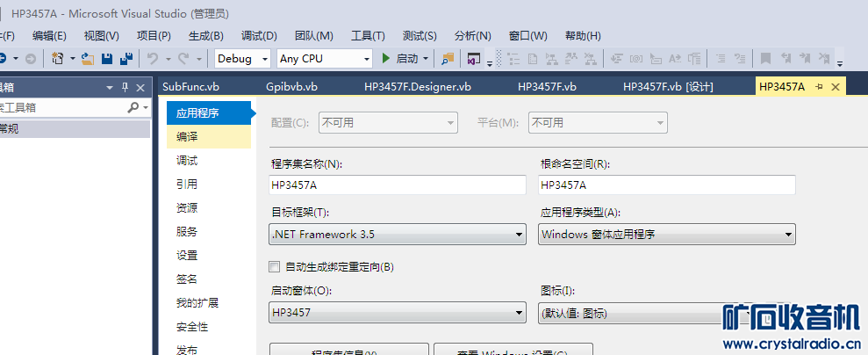868x355 pixels.
Task: Click the Save floppy disk icon
Action: [107, 58]
